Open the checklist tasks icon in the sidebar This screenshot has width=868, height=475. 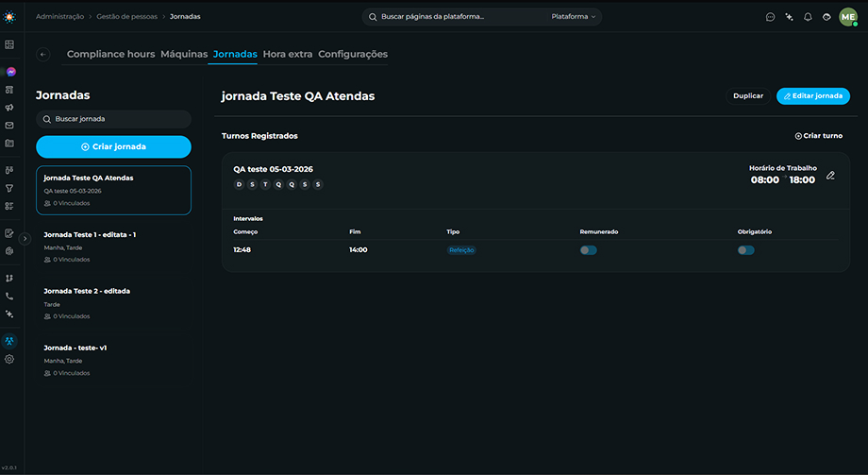[9, 206]
